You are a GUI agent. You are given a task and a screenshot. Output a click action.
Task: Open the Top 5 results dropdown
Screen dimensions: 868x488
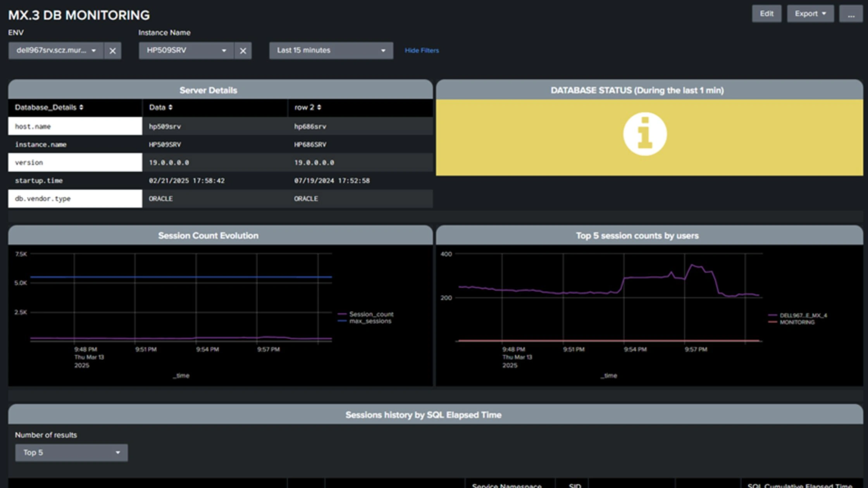point(71,452)
